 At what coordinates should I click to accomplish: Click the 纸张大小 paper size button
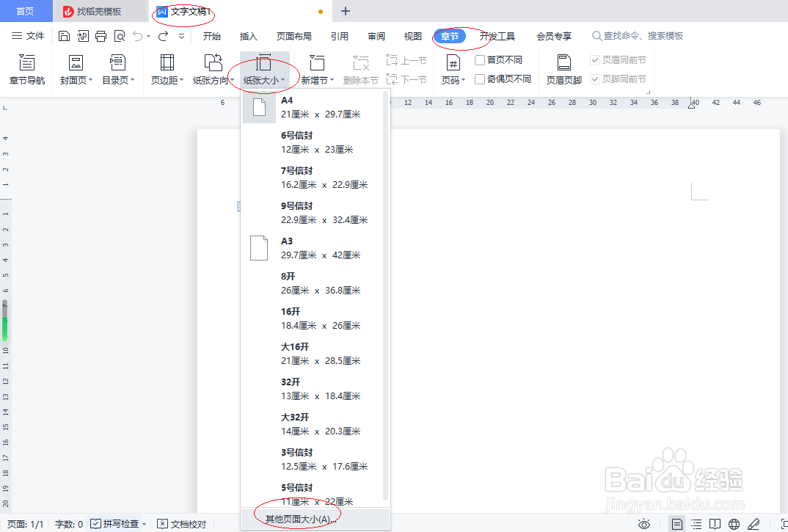pyautogui.click(x=264, y=70)
